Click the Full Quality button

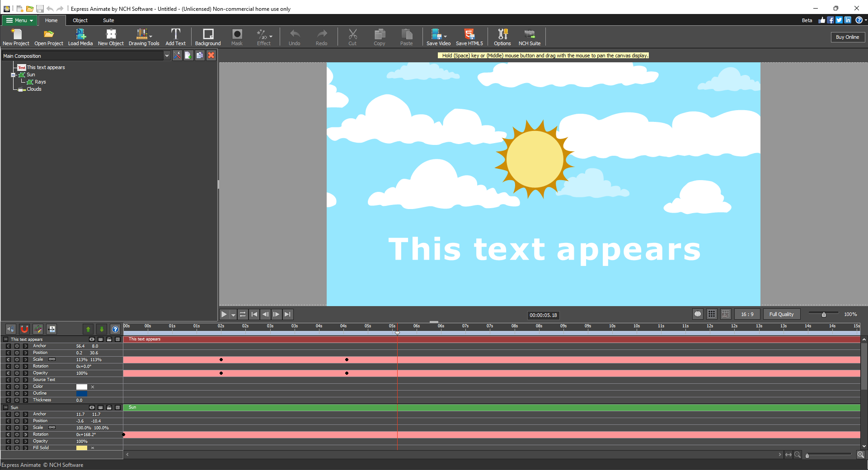point(781,314)
